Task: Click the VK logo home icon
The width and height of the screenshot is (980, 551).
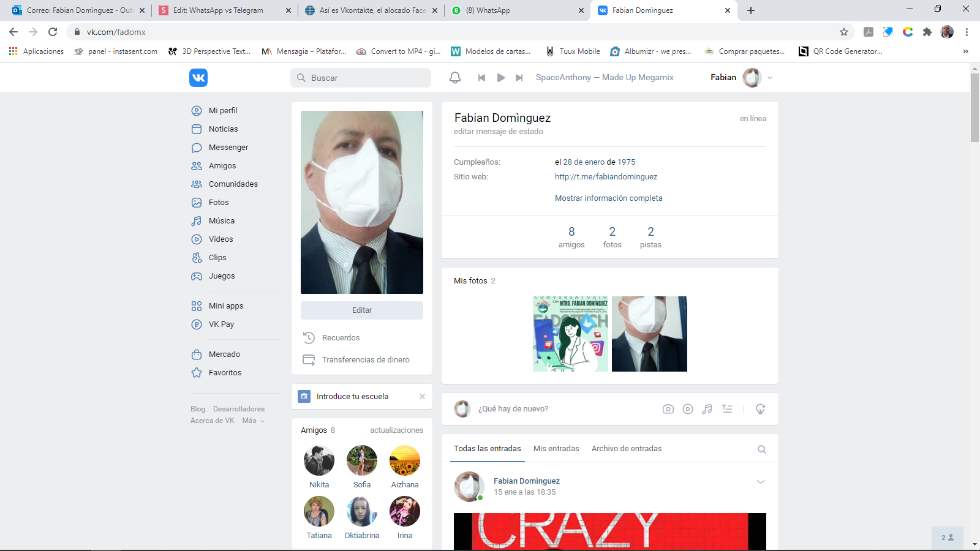Action: (x=198, y=78)
